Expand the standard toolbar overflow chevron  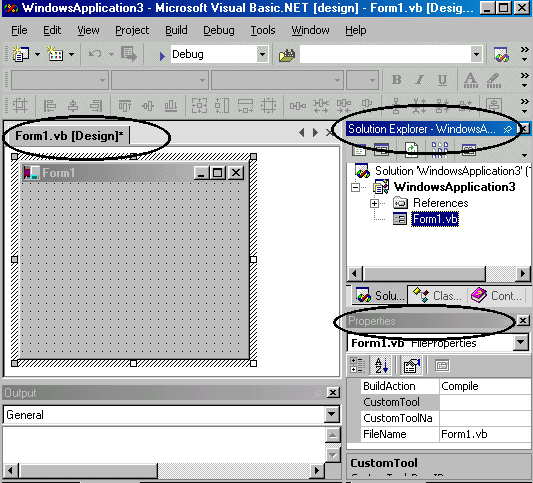point(525,54)
